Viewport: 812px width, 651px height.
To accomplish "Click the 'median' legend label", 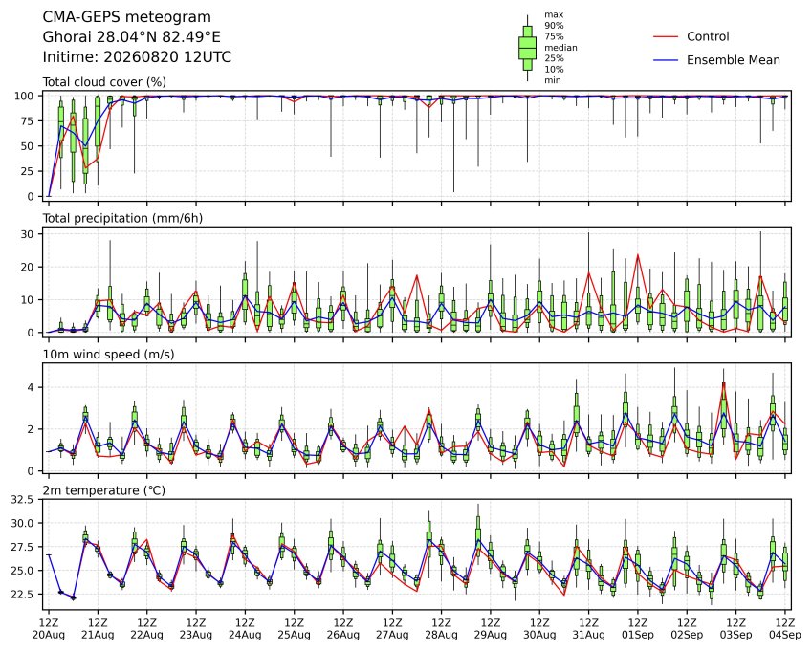I will pyautogui.click(x=560, y=48).
